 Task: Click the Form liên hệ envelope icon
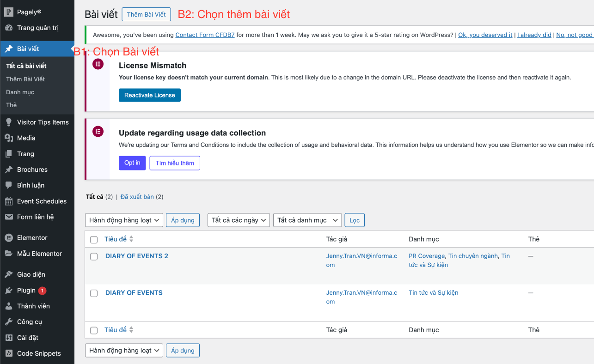(x=9, y=217)
